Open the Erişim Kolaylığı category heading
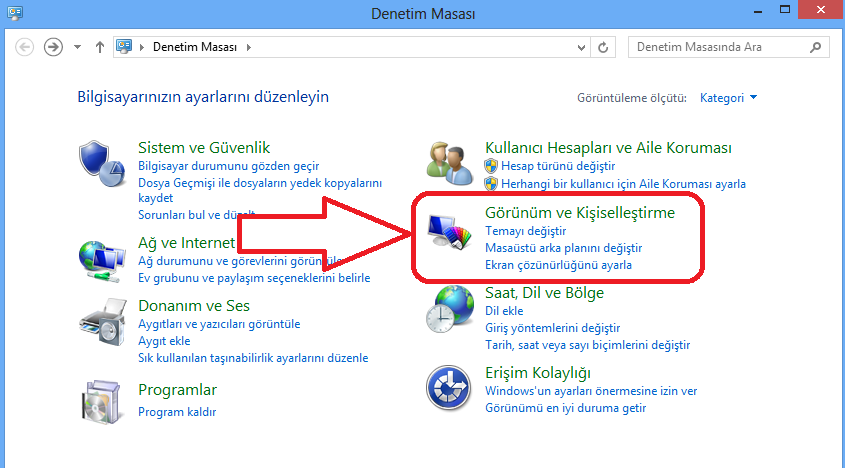 coord(538,373)
